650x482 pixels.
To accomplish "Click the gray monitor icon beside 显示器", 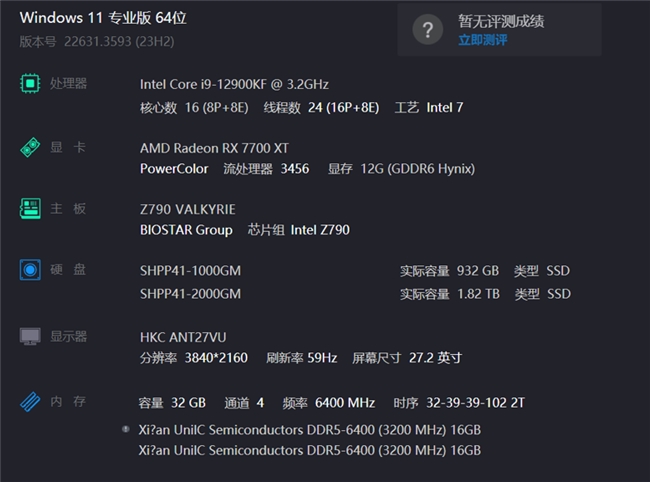I will (30, 336).
